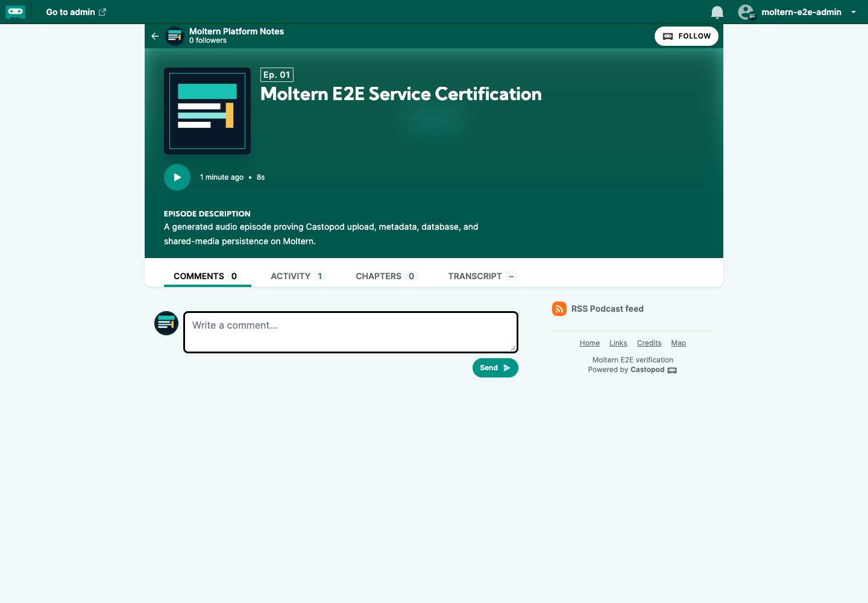
Task: Click the FOLLOW button
Action: click(x=687, y=36)
